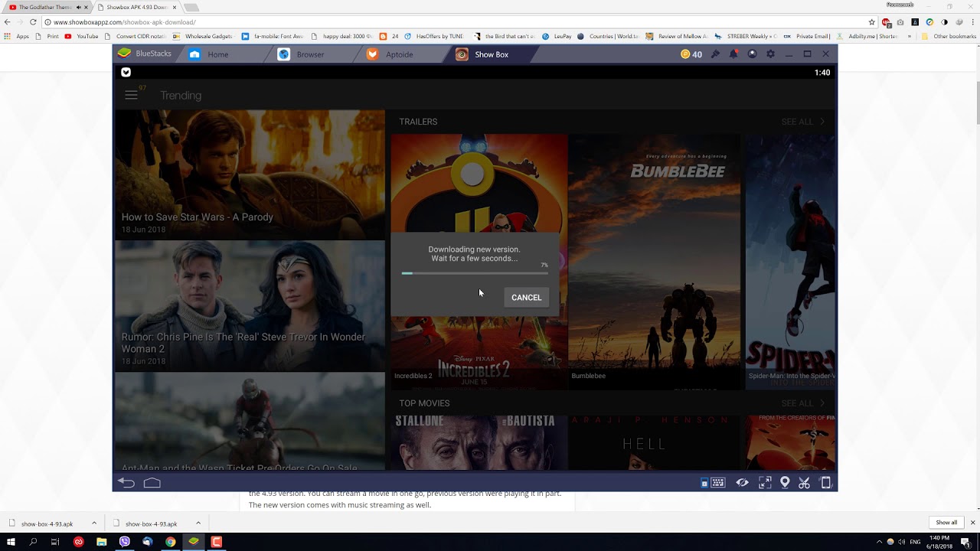Switch to the Showbox APK 4.93 Chrome tab
This screenshot has height=551, width=980.
tap(136, 7)
